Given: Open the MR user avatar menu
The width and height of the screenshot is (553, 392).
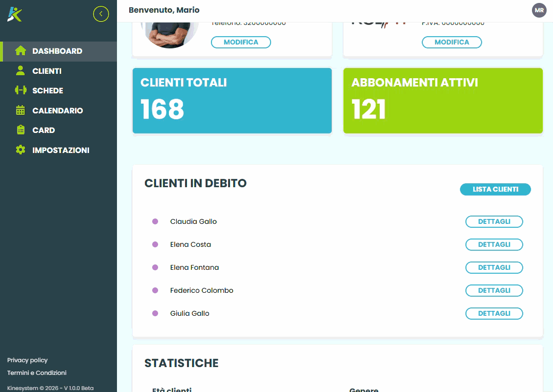Looking at the screenshot, I should point(539,10).
